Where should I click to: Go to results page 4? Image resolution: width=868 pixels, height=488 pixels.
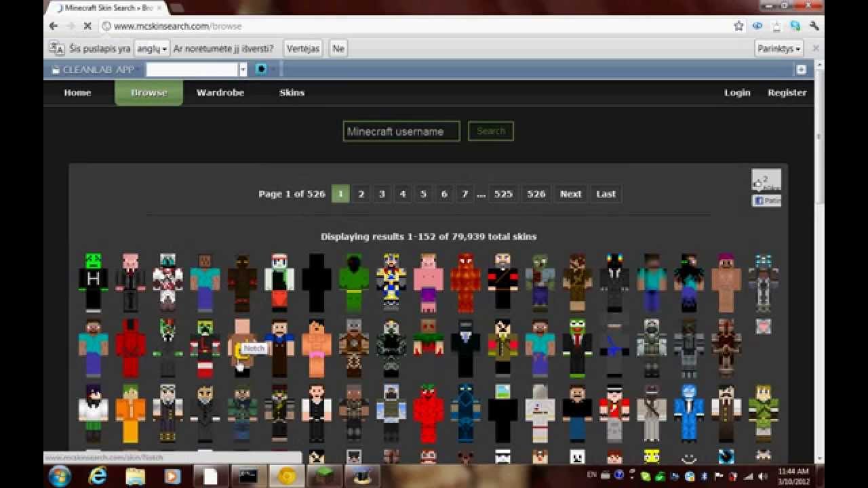403,194
